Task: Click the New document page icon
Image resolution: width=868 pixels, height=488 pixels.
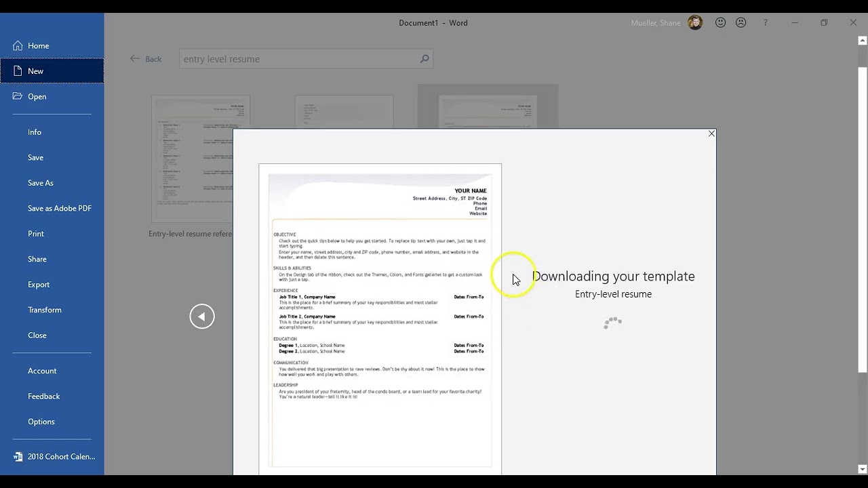Action: [18, 71]
